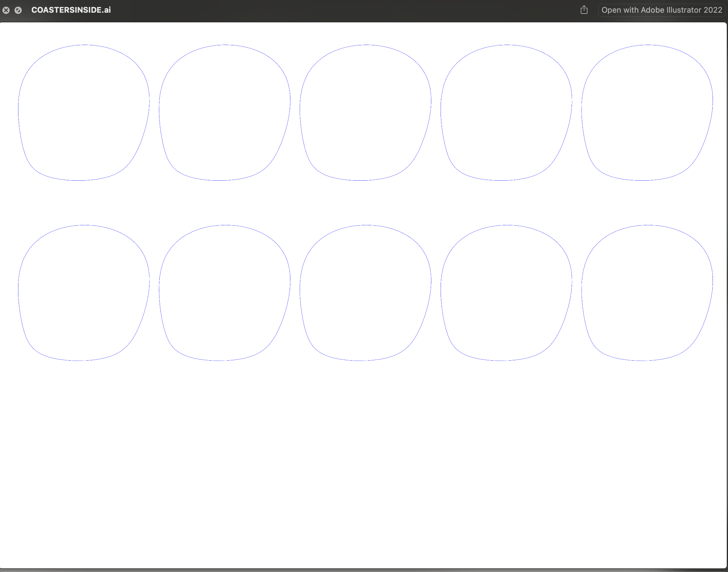Click inside fifth coaster outline, top row
728x572 pixels.
[x=647, y=112]
